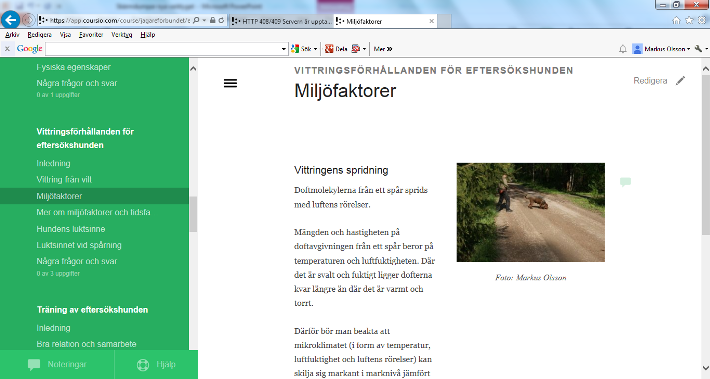Click the forest road dog photo

(x=531, y=212)
